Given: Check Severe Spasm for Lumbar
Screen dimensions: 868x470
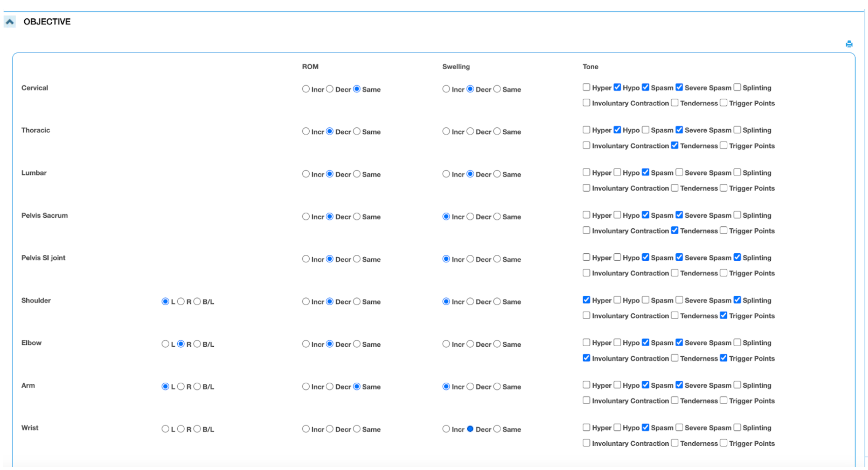Looking at the screenshot, I should click(x=679, y=172).
